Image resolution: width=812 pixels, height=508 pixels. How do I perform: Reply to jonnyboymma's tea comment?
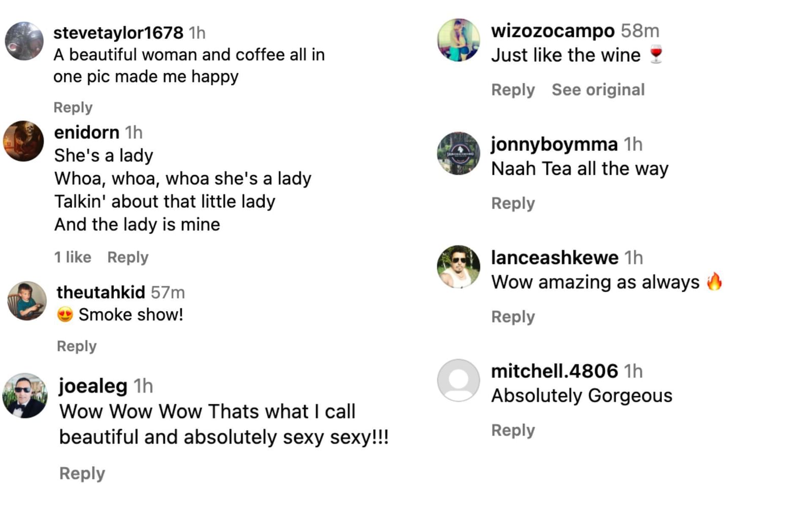[x=513, y=204]
